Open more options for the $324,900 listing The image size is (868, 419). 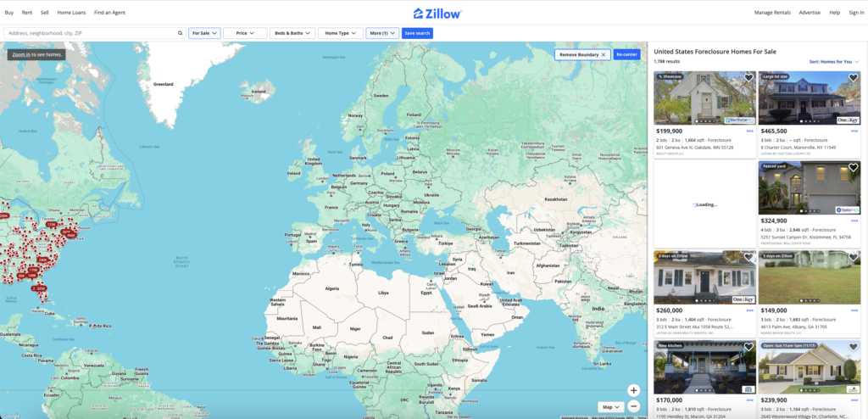point(854,221)
